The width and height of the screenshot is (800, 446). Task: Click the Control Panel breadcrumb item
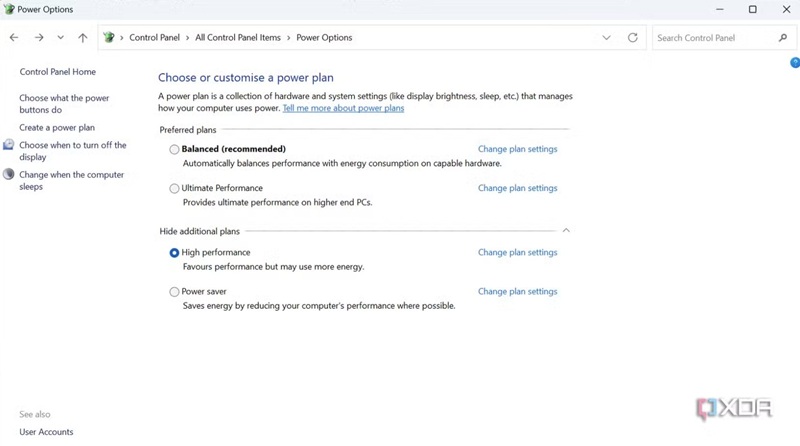coord(155,38)
